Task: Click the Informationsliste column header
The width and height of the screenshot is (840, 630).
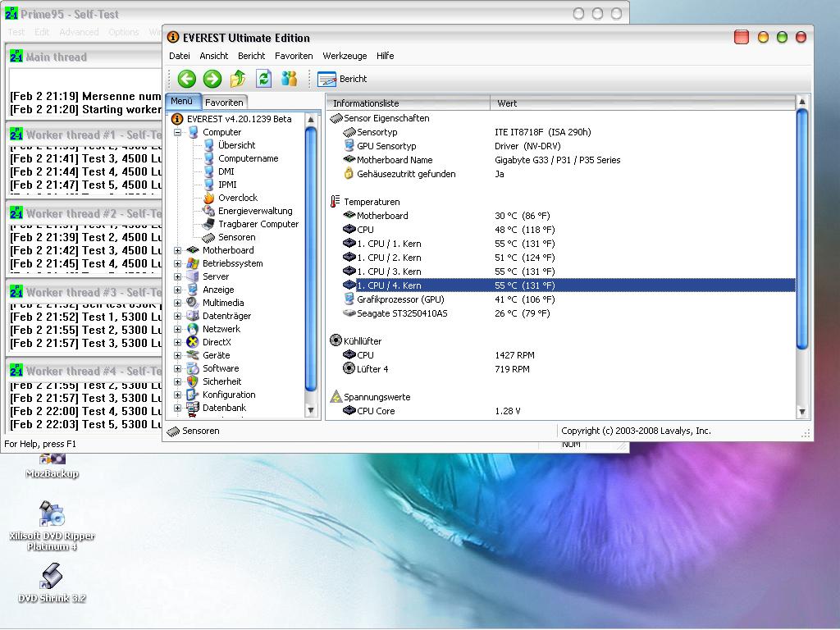Action: point(408,103)
